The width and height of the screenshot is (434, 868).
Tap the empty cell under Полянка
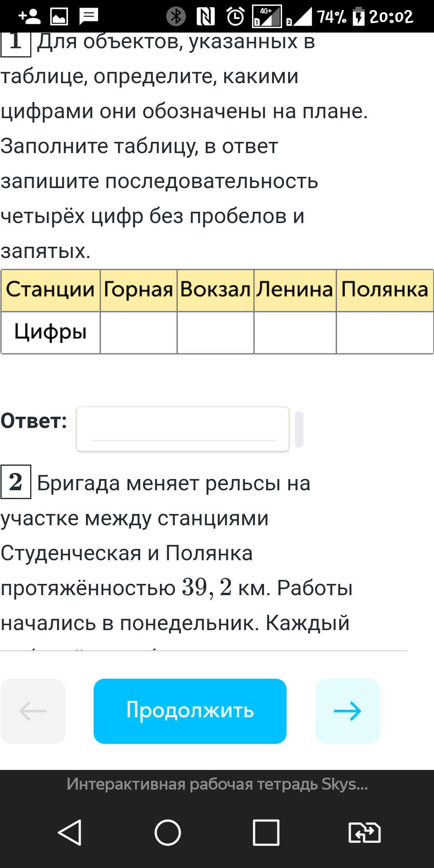coord(385,333)
